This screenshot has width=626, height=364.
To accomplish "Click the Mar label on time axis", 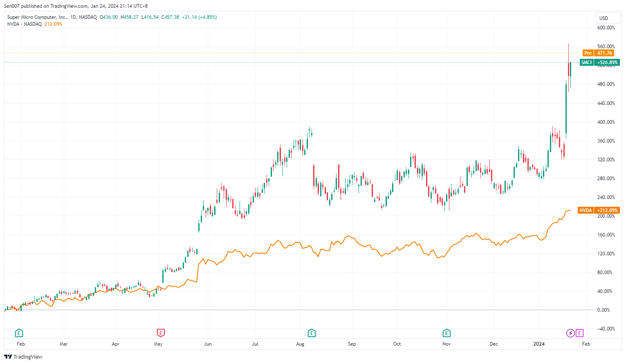I will (64, 344).
